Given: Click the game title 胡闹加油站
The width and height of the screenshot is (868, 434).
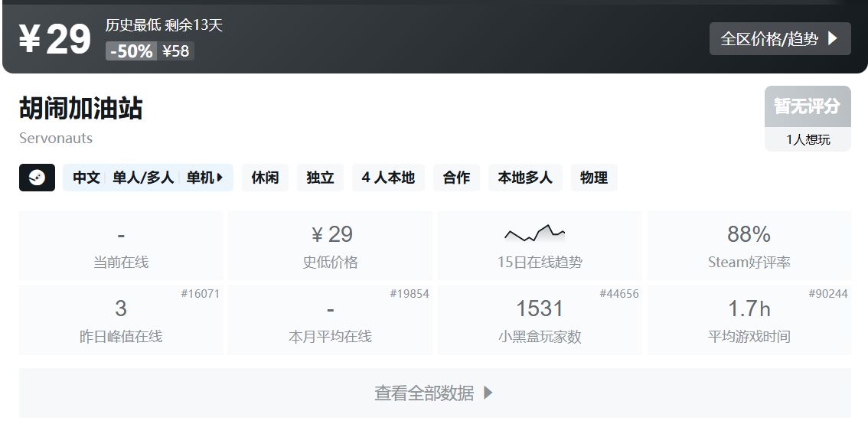Looking at the screenshot, I should (81, 108).
